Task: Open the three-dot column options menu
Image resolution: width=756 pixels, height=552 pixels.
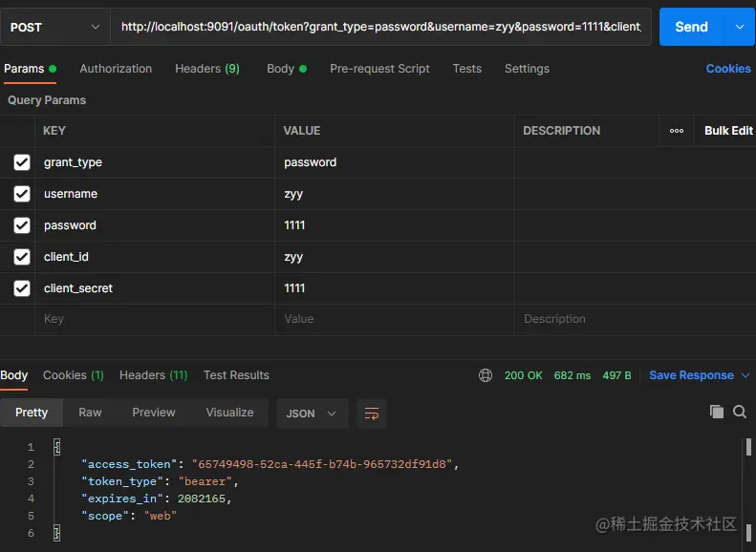Action: [677, 131]
